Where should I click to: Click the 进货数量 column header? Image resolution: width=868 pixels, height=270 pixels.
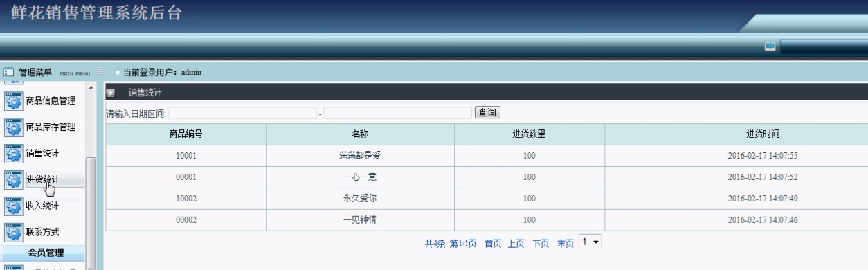(x=530, y=134)
